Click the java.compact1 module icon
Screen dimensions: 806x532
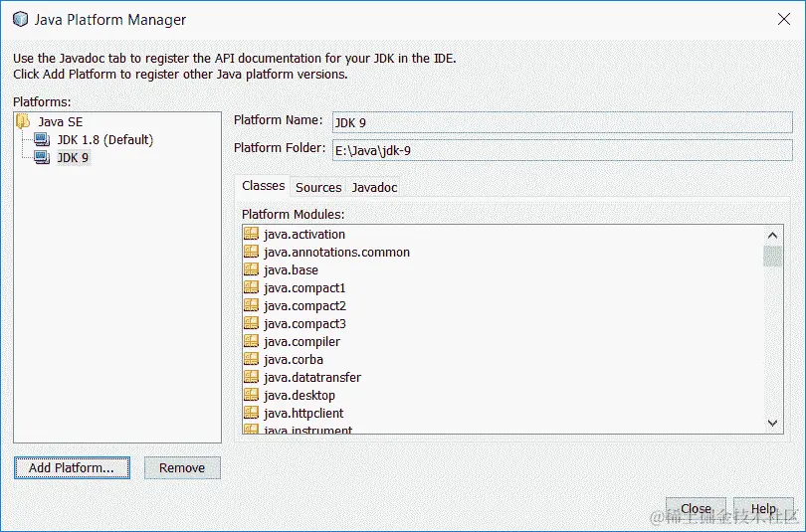tap(251, 287)
